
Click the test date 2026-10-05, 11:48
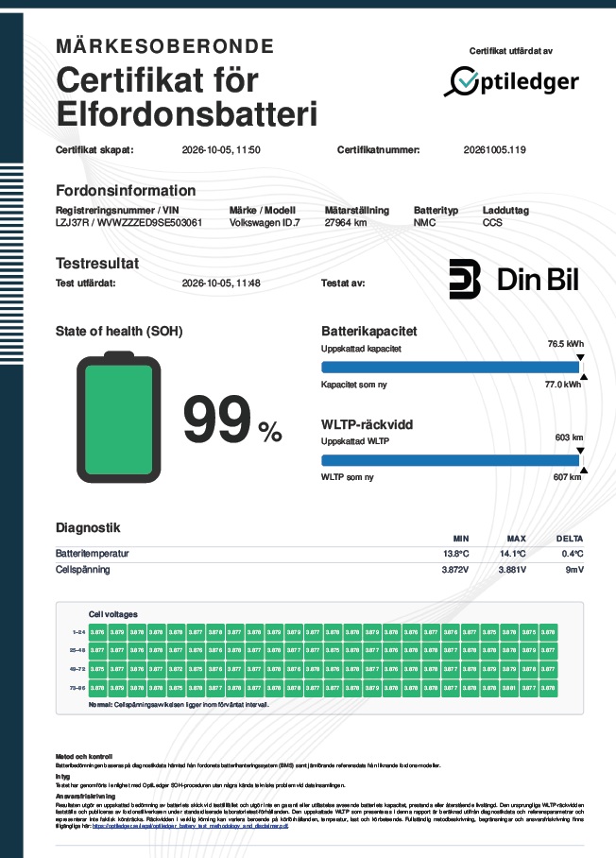[221, 283]
